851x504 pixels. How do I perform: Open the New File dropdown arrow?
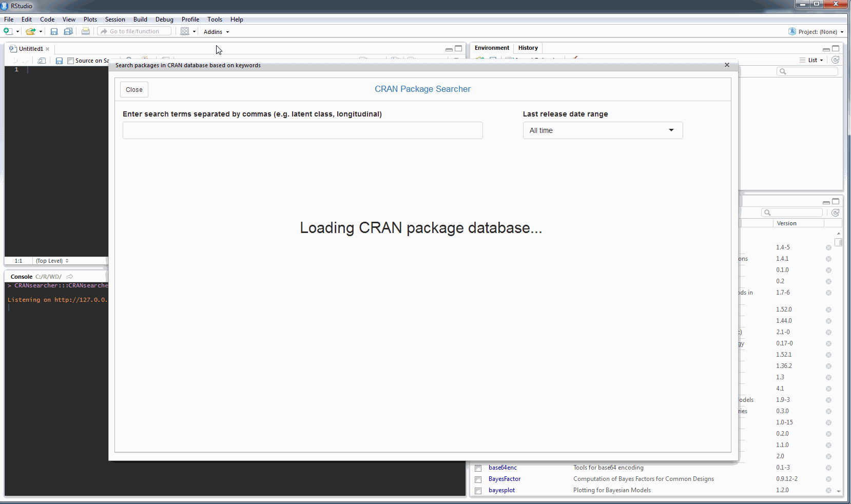pyautogui.click(x=17, y=32)
